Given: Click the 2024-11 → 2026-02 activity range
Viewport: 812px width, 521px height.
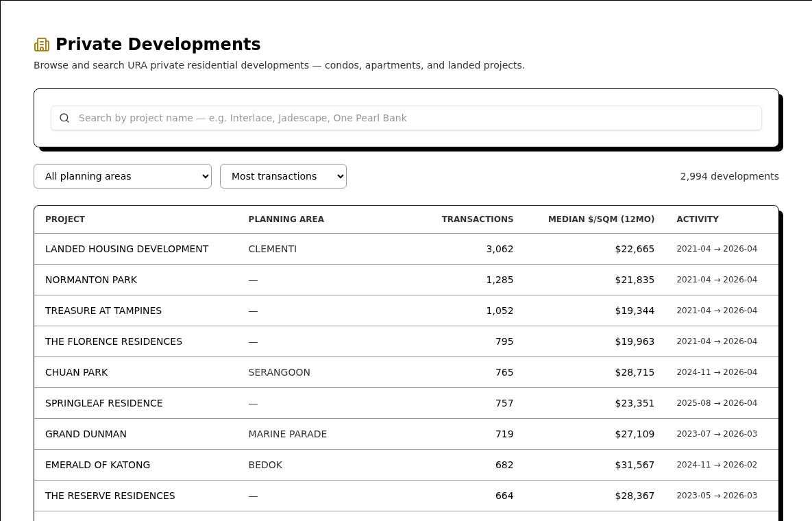Looking at the screenshot, I should tap(717, 465).
